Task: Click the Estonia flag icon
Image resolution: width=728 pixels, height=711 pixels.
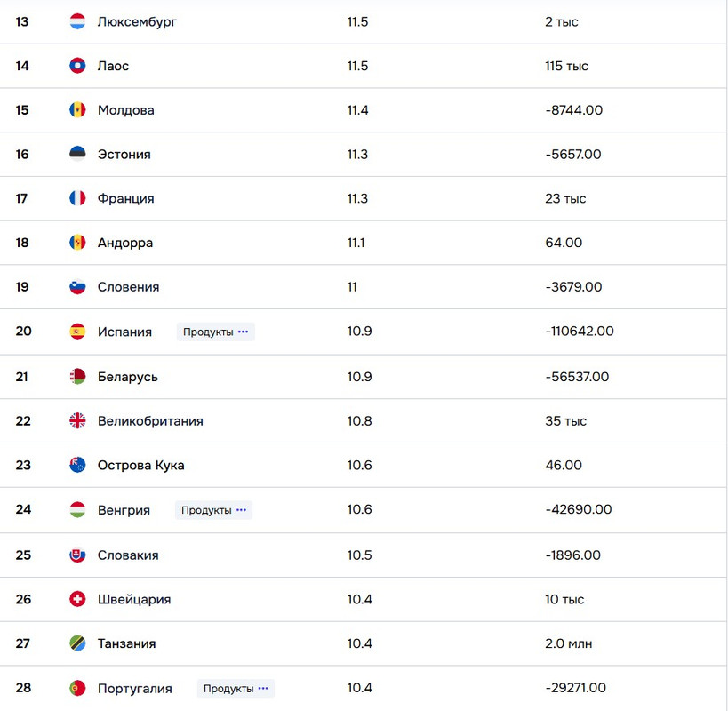Action: coord(77,154)
